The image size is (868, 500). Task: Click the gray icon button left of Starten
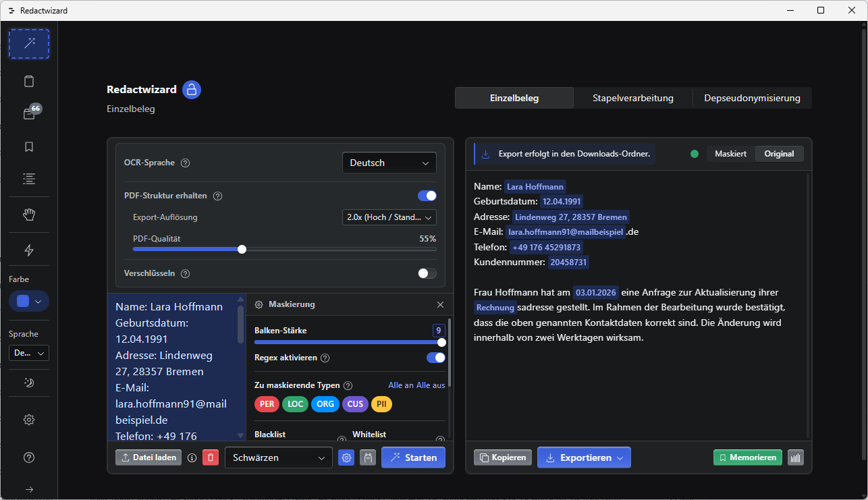[368, 457]
